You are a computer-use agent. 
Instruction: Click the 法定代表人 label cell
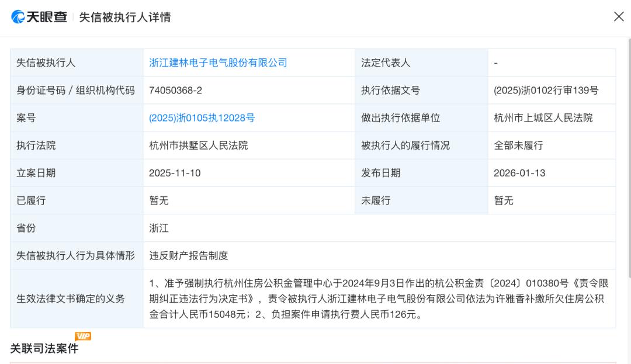(x=386, y=63)
